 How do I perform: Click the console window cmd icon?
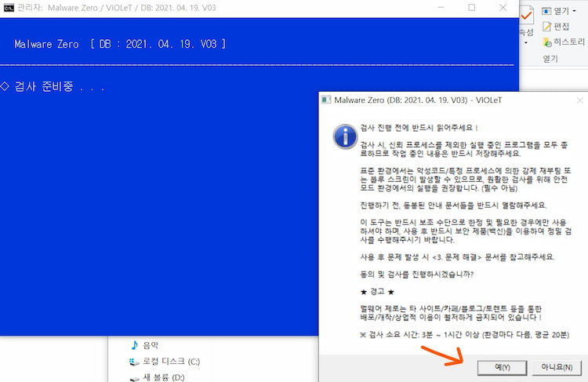9,8
